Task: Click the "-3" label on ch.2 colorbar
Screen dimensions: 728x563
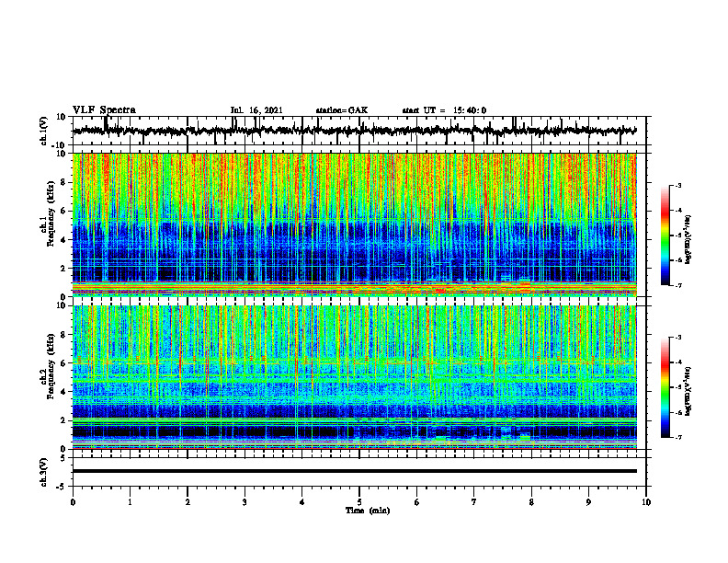Action: tap(678, 338)
